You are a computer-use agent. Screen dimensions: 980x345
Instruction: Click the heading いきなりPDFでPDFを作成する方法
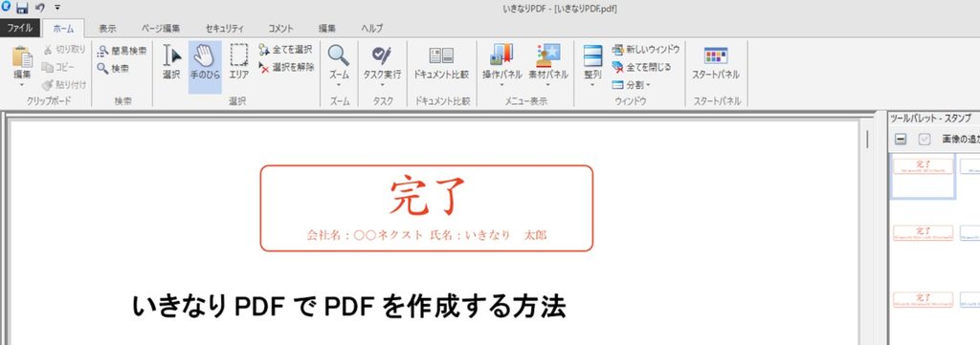click(x=348, y=307)
